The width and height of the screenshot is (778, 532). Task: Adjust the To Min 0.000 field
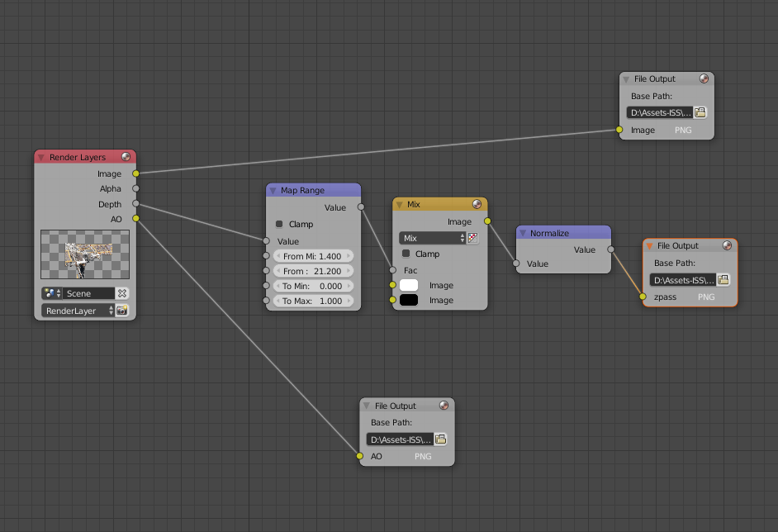(x=313, y=286)
